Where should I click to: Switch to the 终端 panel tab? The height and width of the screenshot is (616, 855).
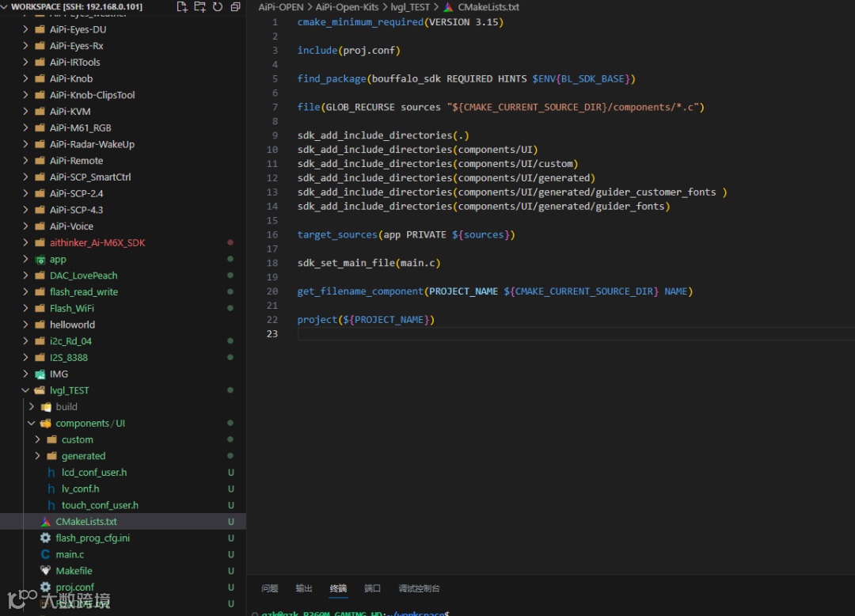338,588
